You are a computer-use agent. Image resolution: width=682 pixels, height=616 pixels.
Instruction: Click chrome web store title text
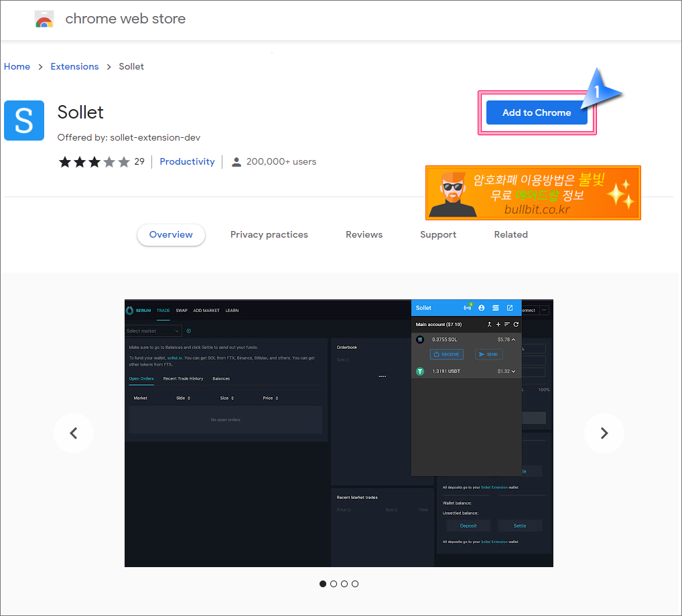click(125, 19)
